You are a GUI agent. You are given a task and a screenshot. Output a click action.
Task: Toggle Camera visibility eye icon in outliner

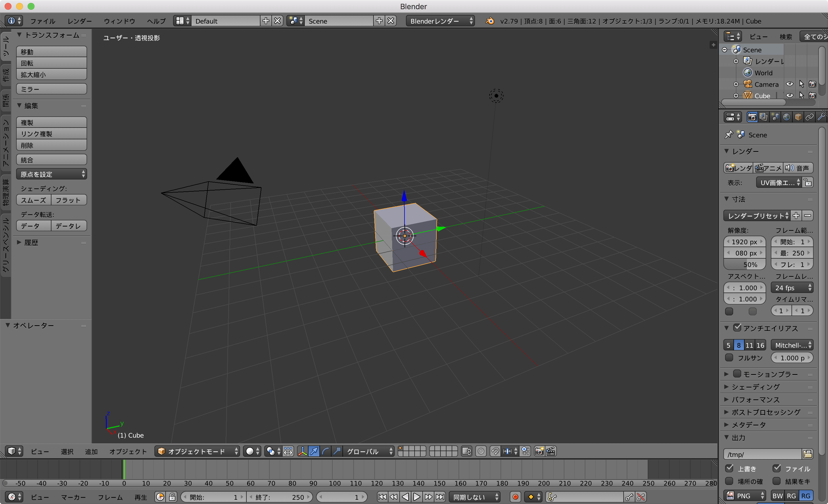[x=790, y=84]
